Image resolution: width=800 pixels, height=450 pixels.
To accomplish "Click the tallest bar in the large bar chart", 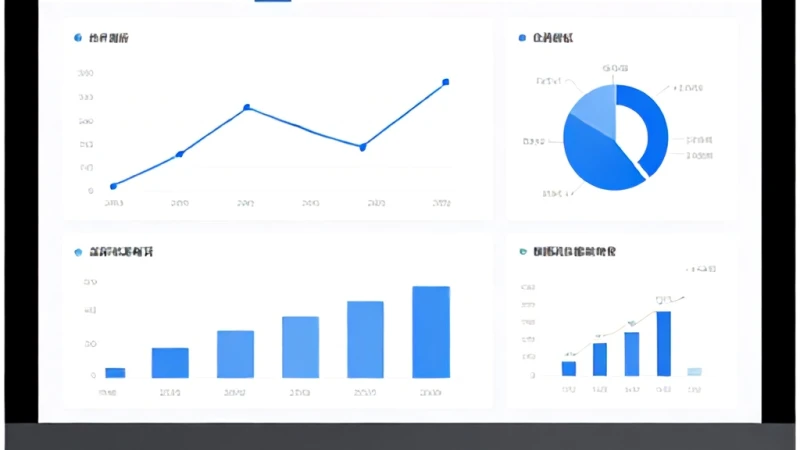I will coord(431,332).
